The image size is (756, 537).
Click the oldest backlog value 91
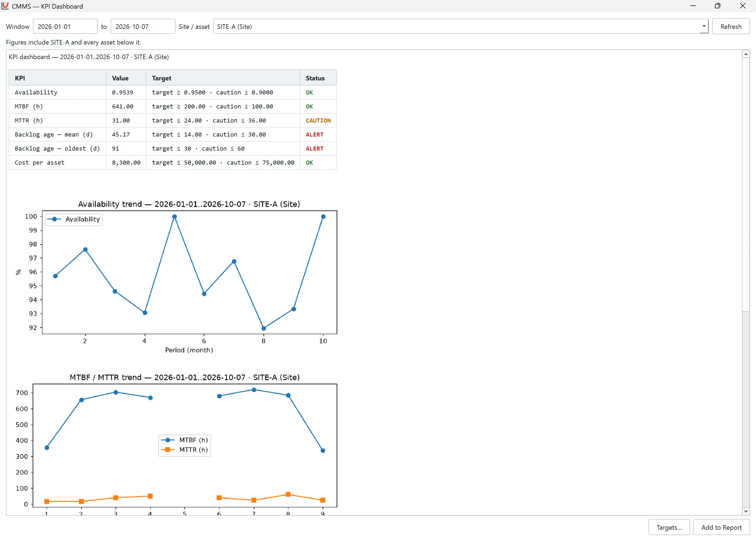point(116,148)
